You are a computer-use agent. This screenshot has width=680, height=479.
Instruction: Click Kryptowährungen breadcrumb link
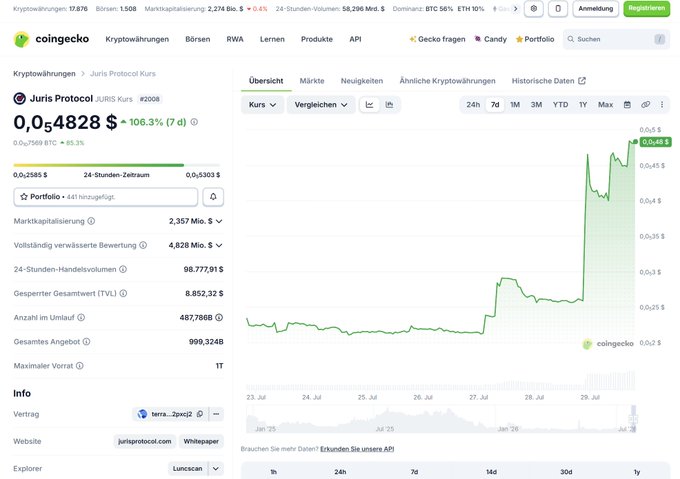(44, 74)
